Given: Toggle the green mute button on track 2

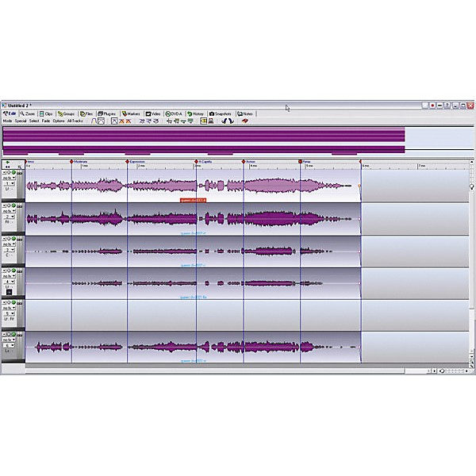Looking at the screenshot, I should pos(13,205).
